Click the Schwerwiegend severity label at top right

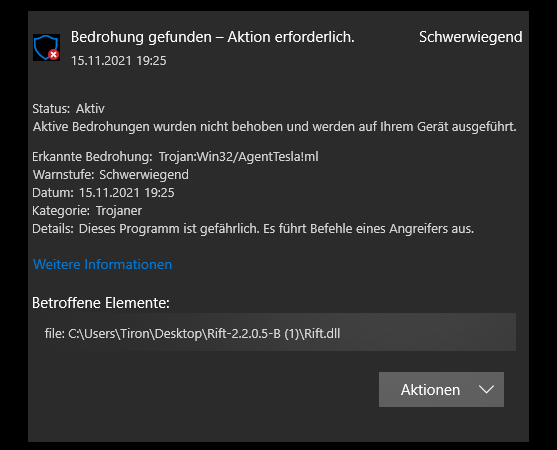click(x=471, y=37)
